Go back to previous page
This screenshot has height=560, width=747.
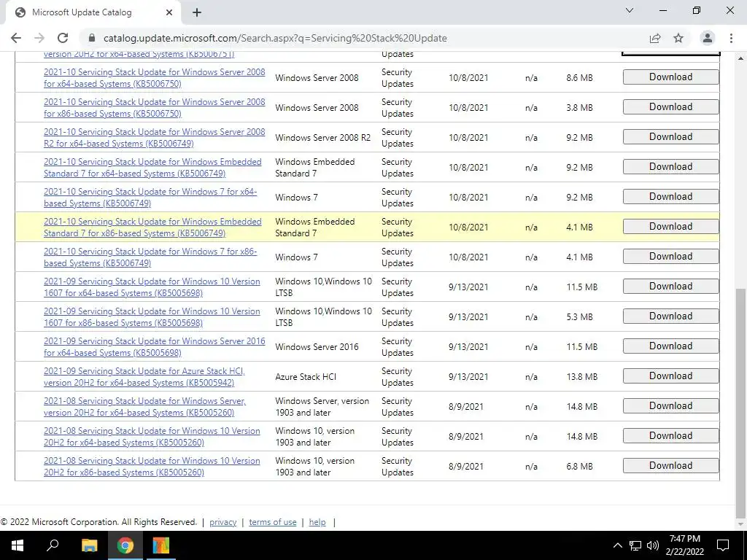[16, 38]
